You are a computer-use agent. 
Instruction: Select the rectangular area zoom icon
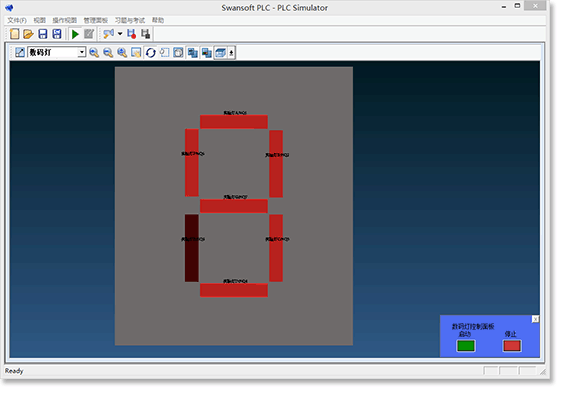point(136,53)
